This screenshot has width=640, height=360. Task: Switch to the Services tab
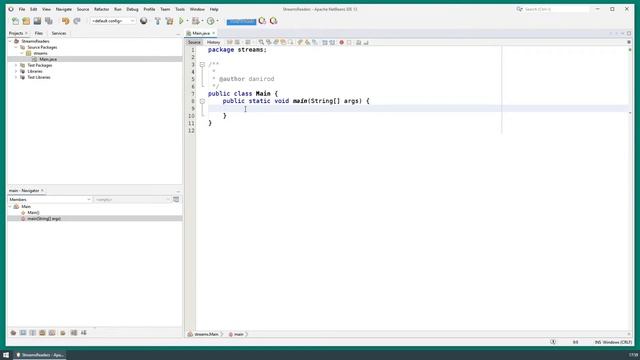pos(59,33)
